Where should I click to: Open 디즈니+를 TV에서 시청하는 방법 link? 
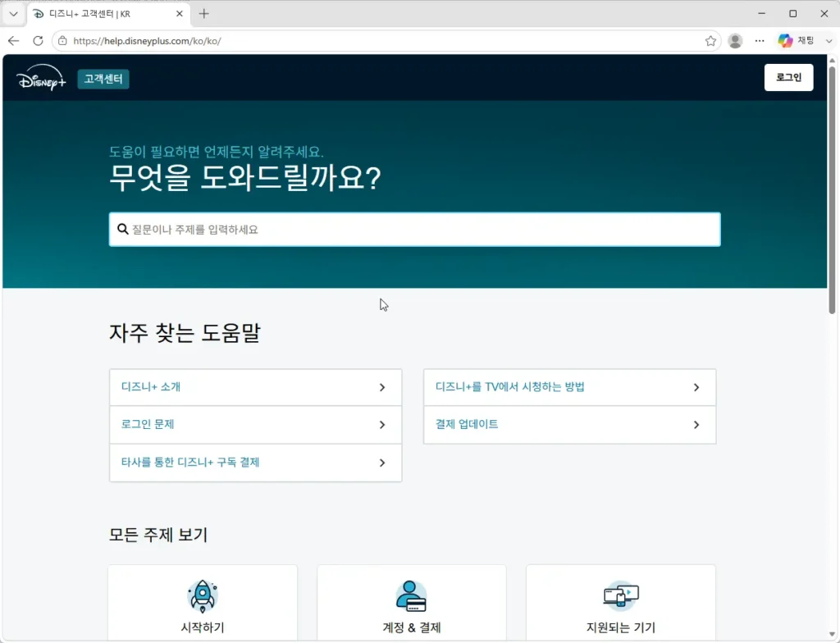510,387
